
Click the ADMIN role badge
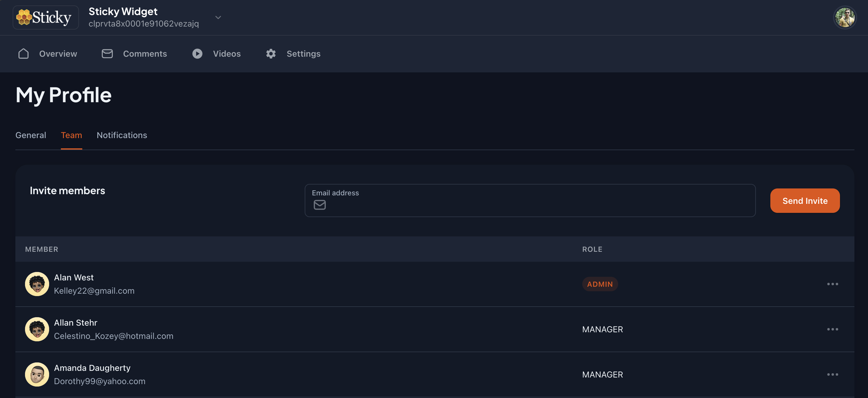click(x=600, y=284)
